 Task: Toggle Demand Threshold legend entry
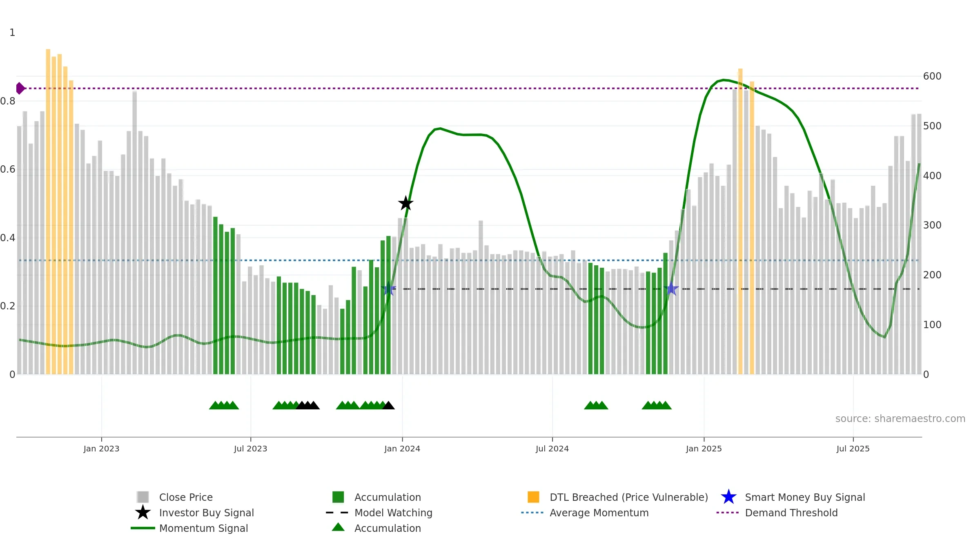coord(777,513)
